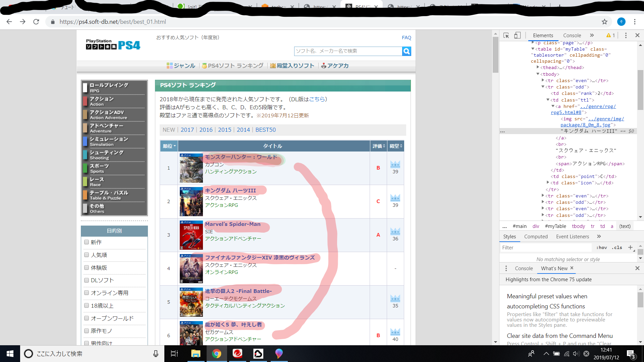Select the What's New drawer tab
This screenshot has height=362, width=644.
[x=554, y=268]
